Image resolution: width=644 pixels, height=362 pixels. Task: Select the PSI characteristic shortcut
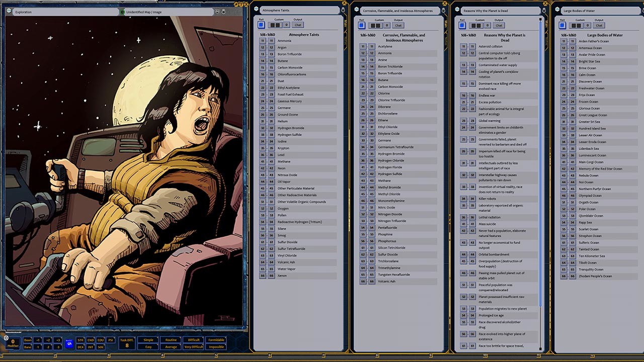(x=110, y=340)
